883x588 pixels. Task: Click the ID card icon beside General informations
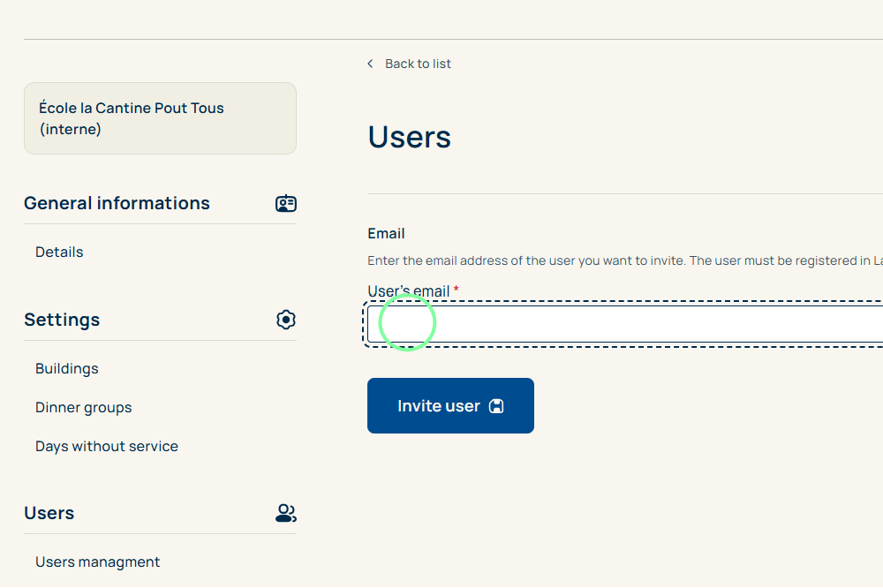286,203
